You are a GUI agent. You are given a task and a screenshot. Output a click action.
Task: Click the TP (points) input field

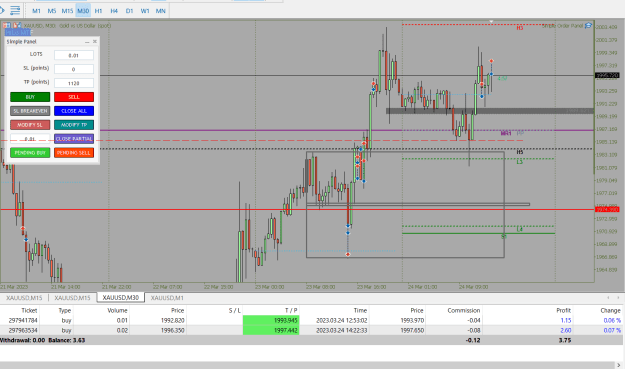point(74,83)
